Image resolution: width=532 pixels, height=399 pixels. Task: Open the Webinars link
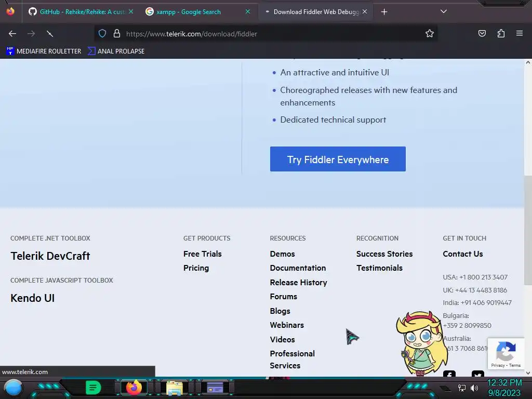[x=287, y=325]
